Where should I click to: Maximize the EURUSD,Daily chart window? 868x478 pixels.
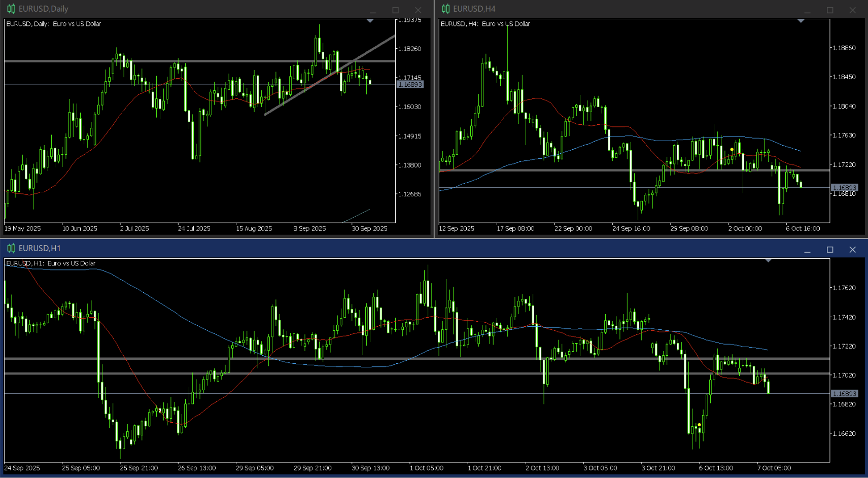pos(395,10)
